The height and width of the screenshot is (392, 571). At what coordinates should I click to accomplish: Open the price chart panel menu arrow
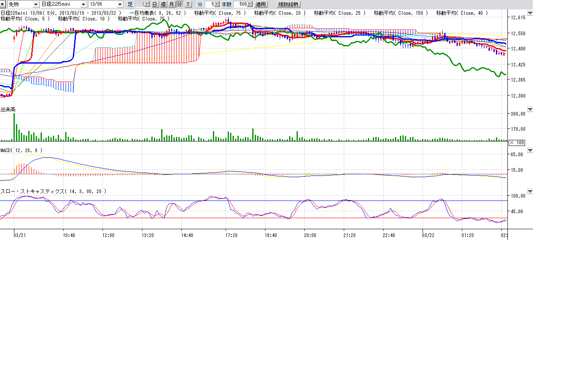[530, 13]
